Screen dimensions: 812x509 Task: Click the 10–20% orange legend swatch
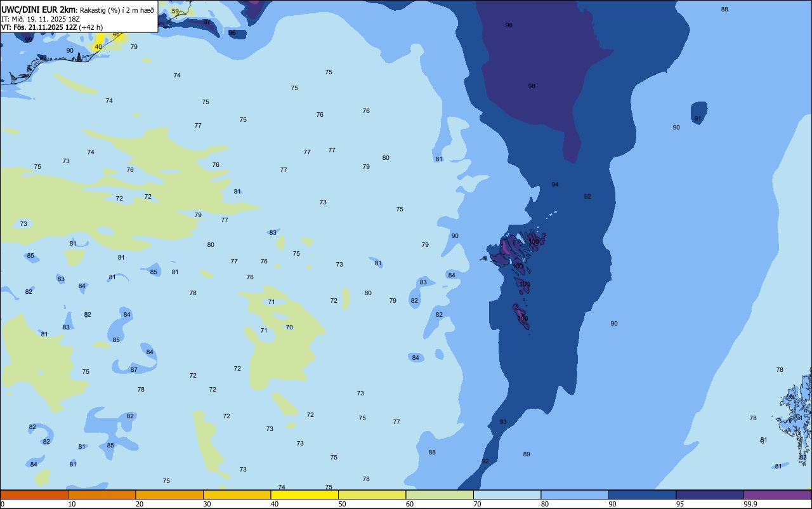coord(101,494)
